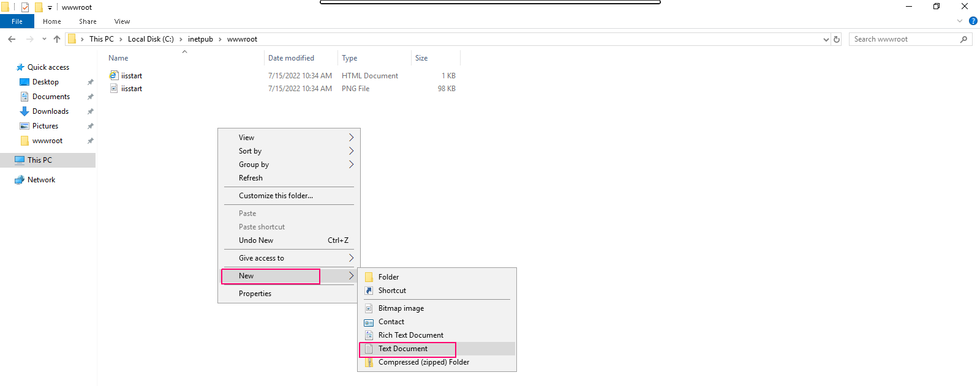This screenshot has height=386, width=980.
Task: Create a new Compressed (zipped) Folder
Action: 437,362
